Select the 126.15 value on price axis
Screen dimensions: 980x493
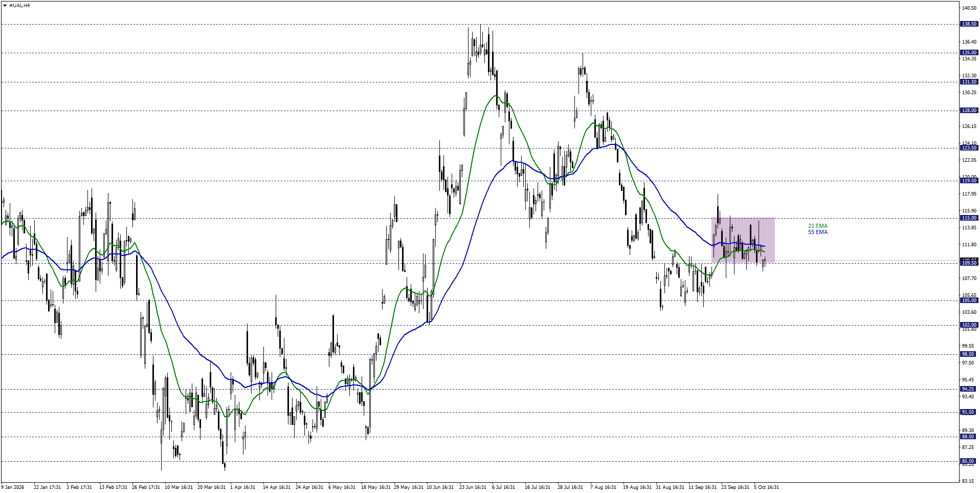[969, 126]
